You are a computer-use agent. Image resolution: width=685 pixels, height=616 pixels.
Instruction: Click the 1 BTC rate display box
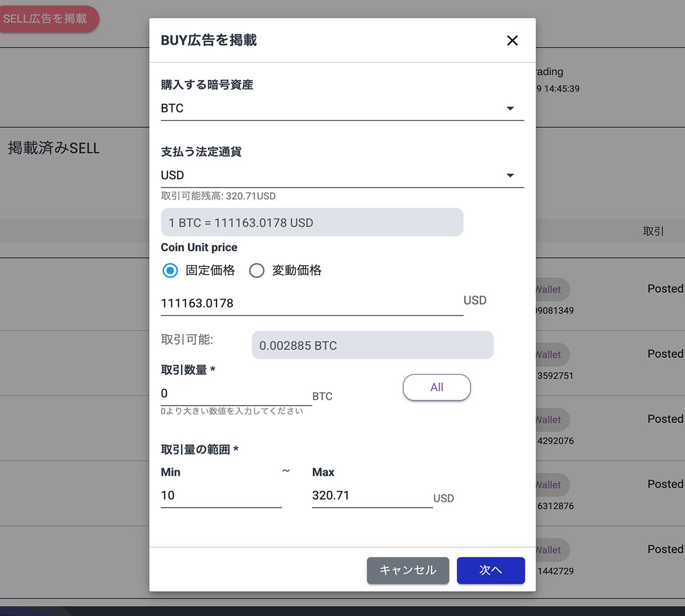(312, 222)
